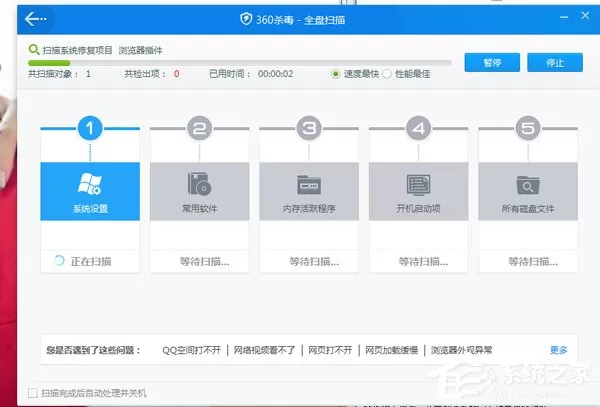Open the 浏览器外观异常 problem link

click(x=461, y=350)
